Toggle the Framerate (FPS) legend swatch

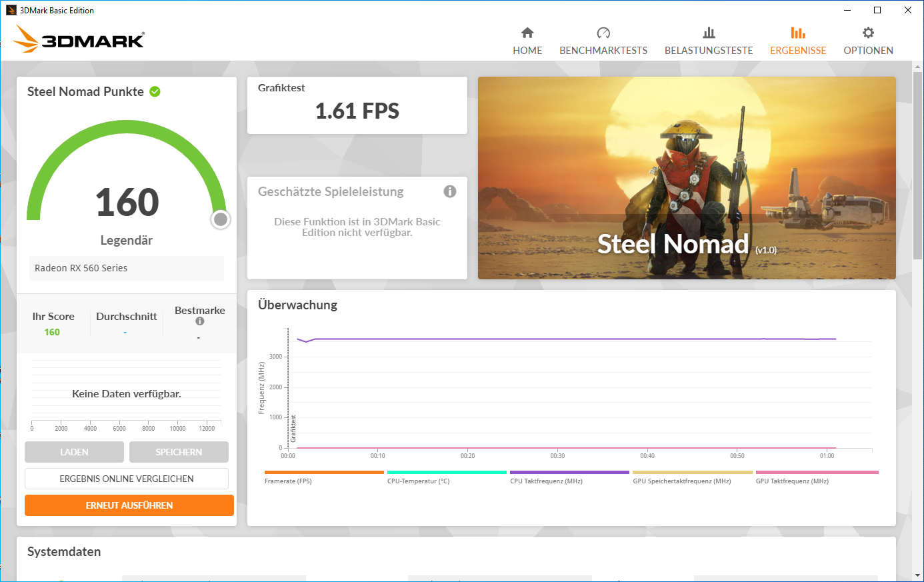pos(324,472)
